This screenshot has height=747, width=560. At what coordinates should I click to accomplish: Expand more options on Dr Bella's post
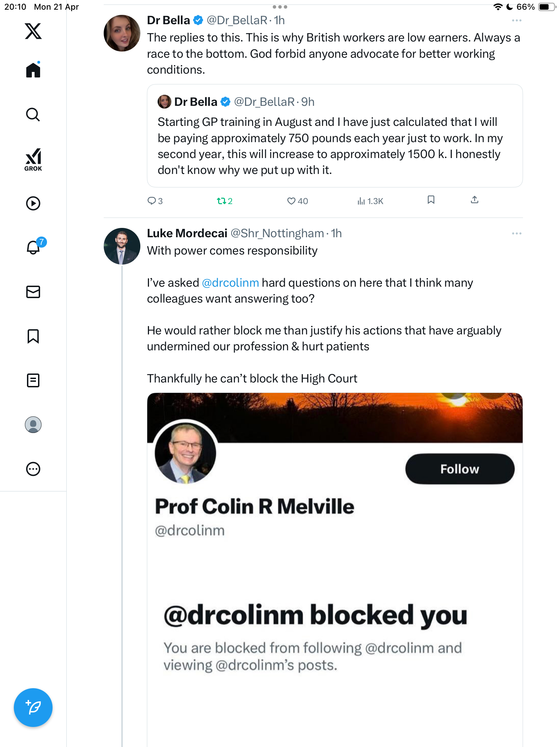(516, 21)
